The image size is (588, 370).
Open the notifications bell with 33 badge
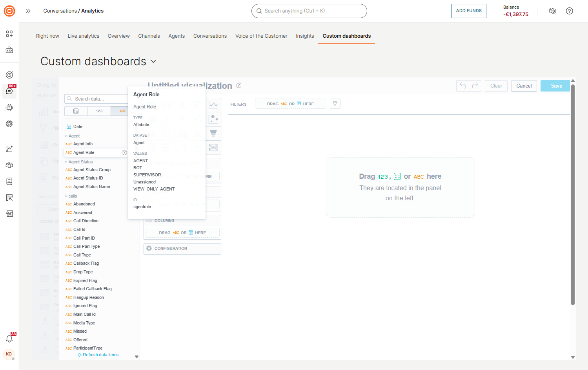coord(9,338)
